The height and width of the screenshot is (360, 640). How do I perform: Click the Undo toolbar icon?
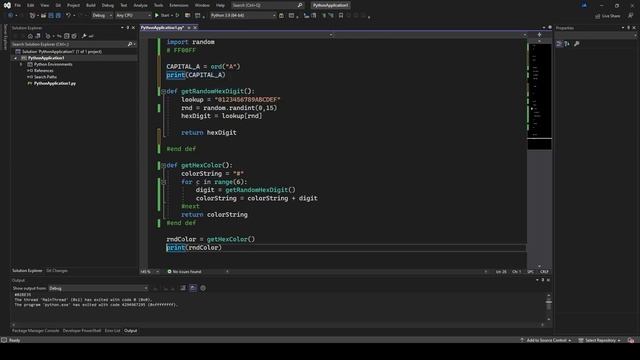[68, 16]
